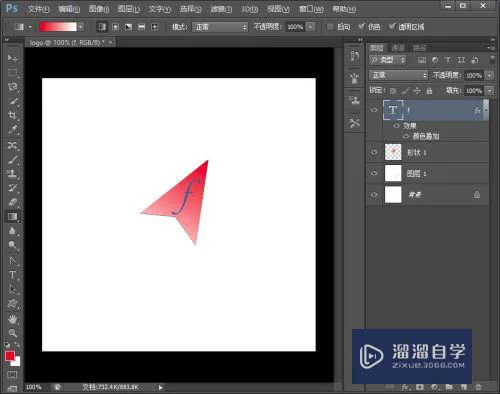Click the red foreground color swatch
The width and height of the screenshot is (500, 394).
point(10,356)
